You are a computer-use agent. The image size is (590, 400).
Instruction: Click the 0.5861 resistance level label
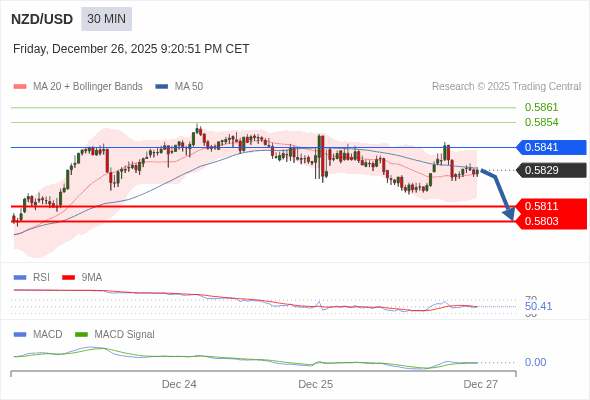pyautogui.click(x=541, y=107)
